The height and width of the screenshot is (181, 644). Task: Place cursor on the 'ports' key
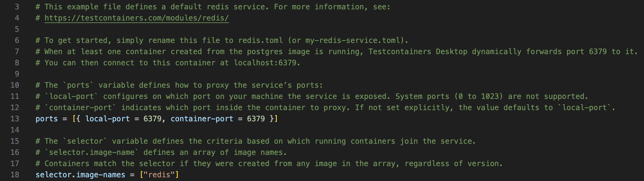[47, 119]
